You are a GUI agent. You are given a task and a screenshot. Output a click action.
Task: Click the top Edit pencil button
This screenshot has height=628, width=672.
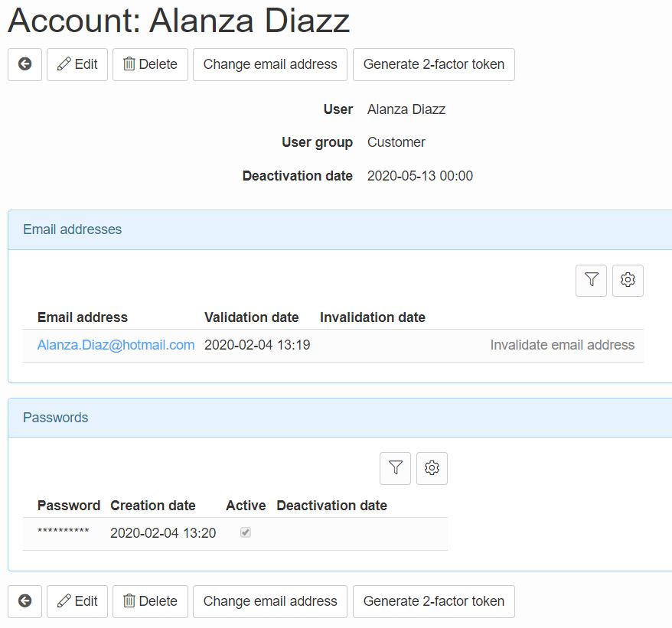(x=77, y=64)
